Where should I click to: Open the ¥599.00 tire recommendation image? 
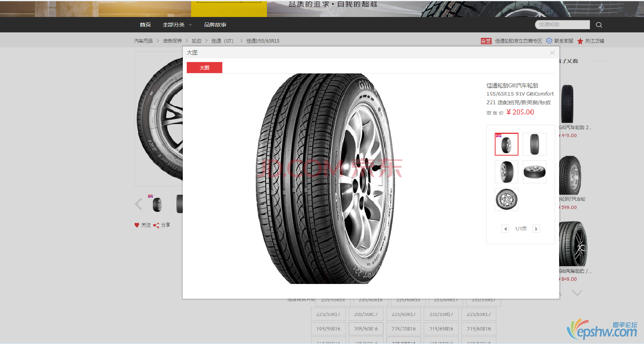click(570, 175)
